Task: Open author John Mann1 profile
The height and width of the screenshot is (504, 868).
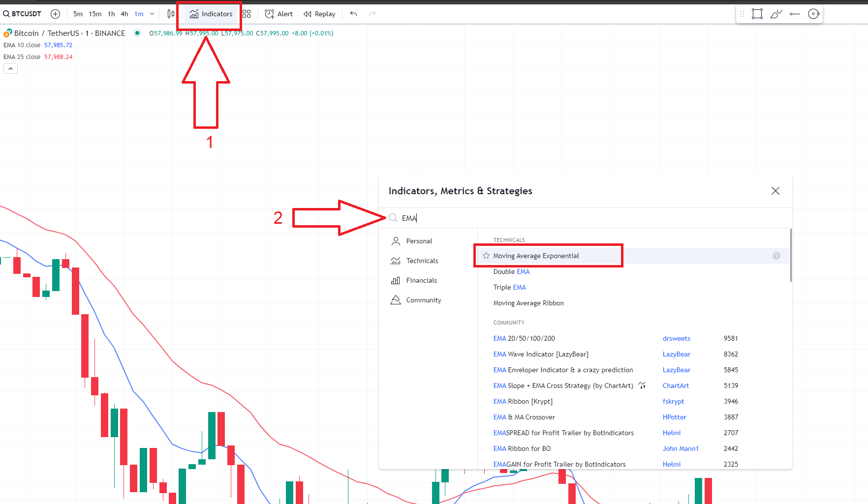Action: coord(680,448)
